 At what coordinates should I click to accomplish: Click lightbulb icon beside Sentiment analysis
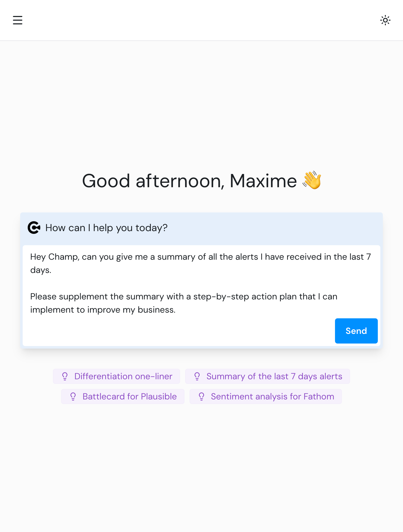[201, 396]
